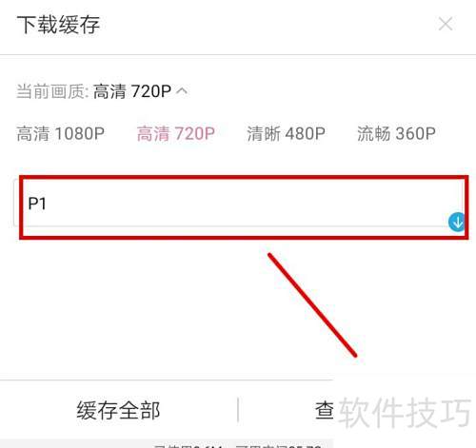Tap the storage usage text at bottom
Screen dimensions: 476x448
[x=238, y=446]
